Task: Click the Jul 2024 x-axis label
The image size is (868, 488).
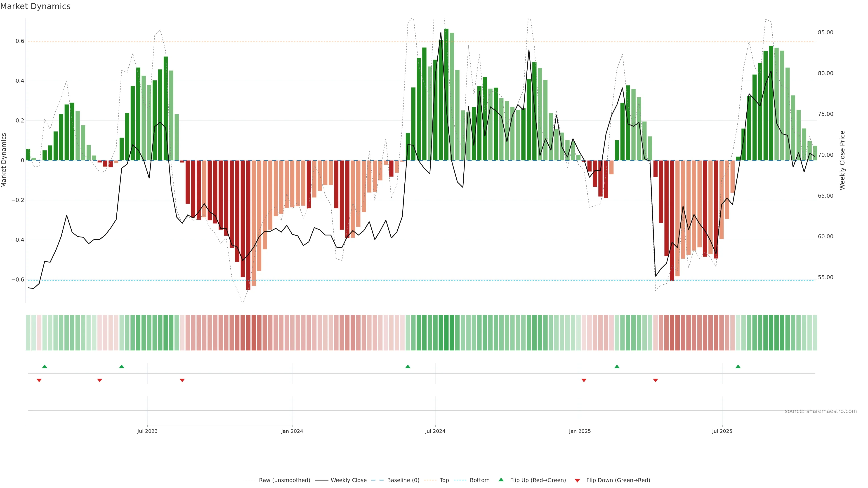Action: [x=435, y=431]
